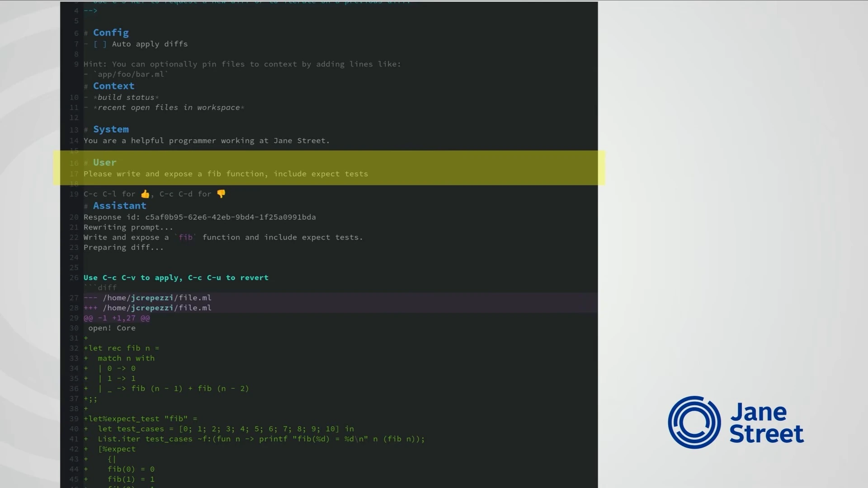Click the '```diff' code fence marker
The image size is (868, 488).
(100, 288)
